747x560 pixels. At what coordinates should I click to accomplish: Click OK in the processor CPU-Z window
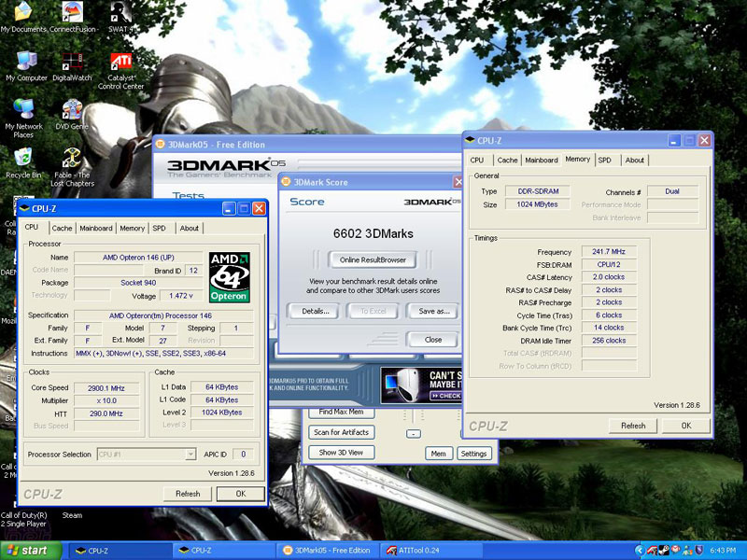point(241,494)
